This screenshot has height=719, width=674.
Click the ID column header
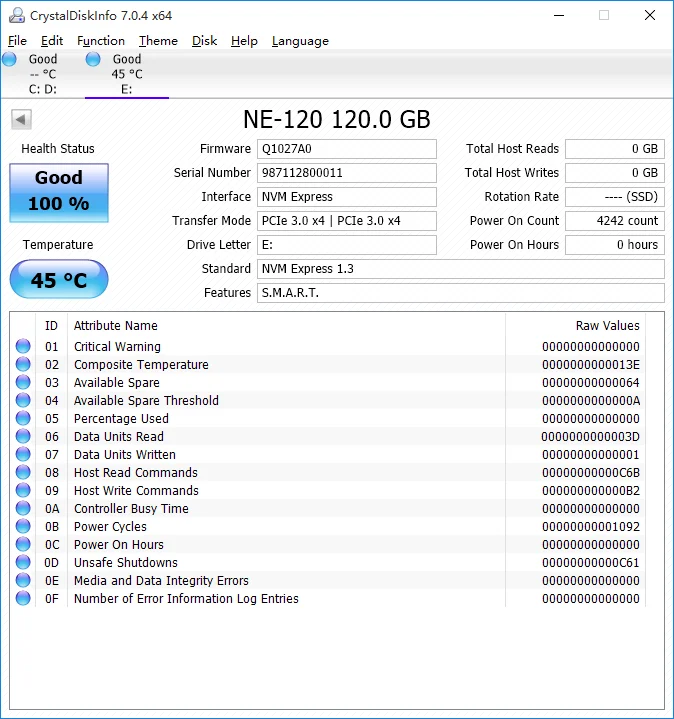(51, 326)
